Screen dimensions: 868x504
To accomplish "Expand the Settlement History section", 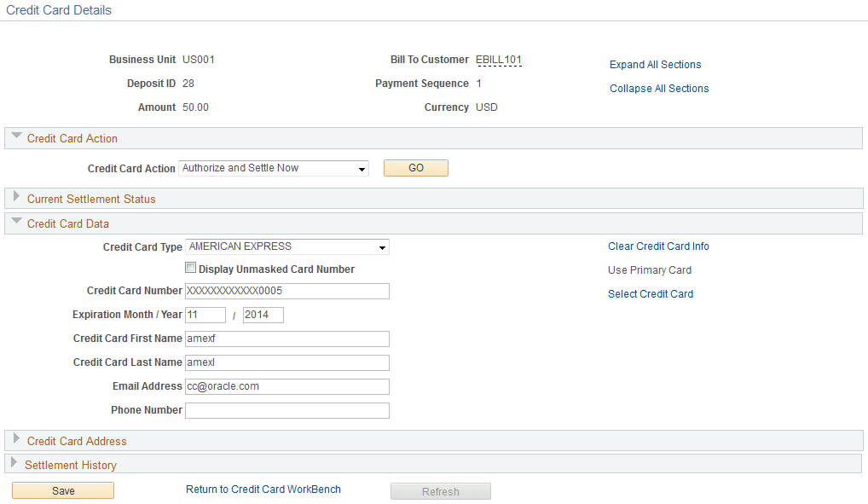I will coord(15,464).
